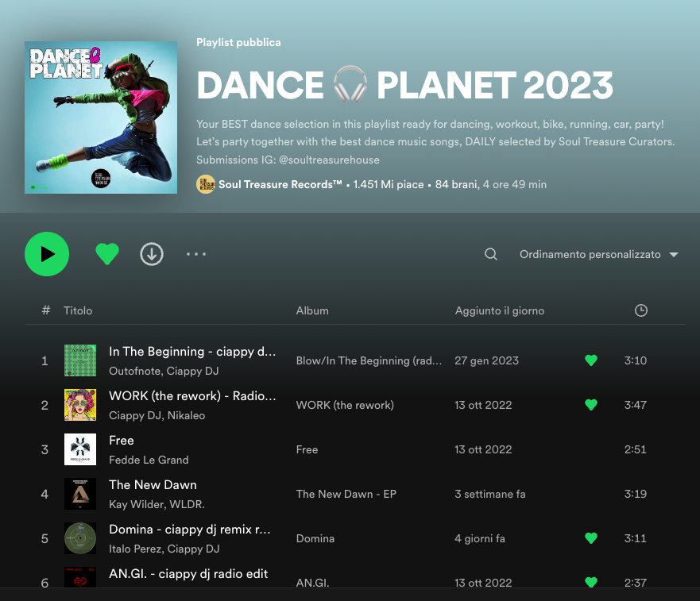Open the Ordinamento personalizzato sort dropdown
700x601 pixels.
pyautogui.click(x=590, y=254)
